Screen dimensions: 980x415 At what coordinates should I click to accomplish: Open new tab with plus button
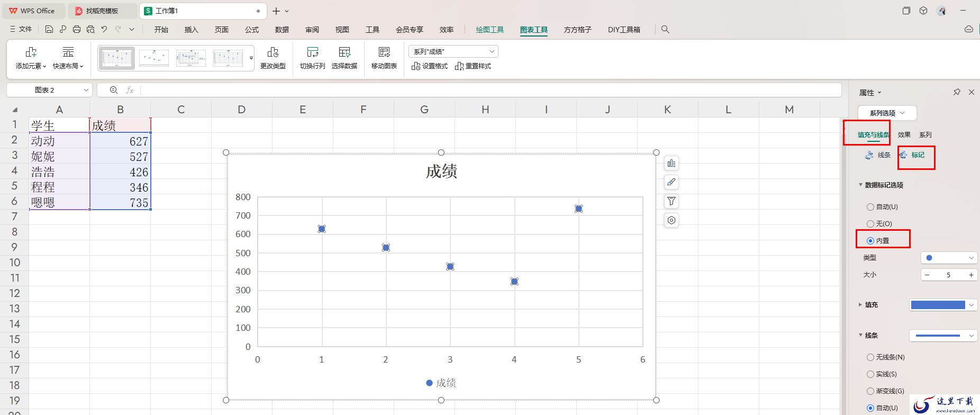click(x=276, y=11)
